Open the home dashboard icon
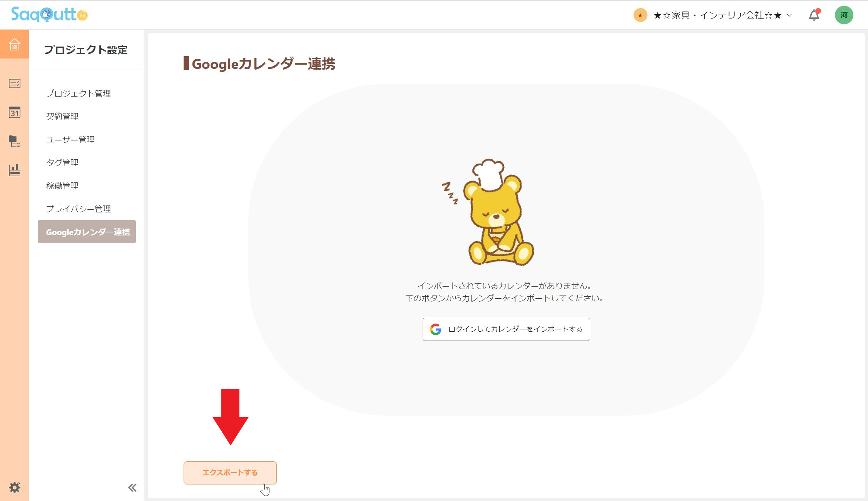The image size is (868, 501). coord(14,45)
